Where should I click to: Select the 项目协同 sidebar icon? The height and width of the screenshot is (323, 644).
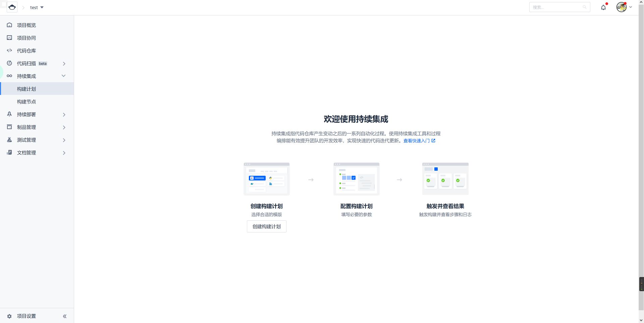[9, 38]
